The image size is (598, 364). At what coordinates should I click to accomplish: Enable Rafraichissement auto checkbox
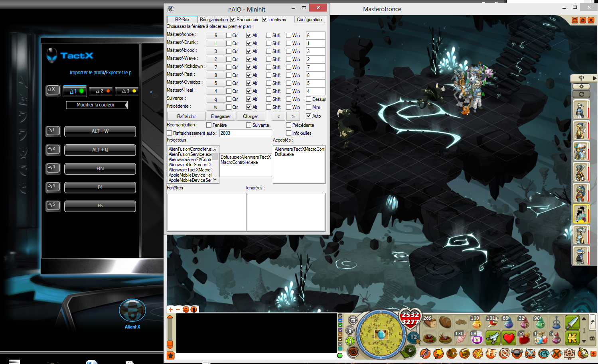[170, 133]
